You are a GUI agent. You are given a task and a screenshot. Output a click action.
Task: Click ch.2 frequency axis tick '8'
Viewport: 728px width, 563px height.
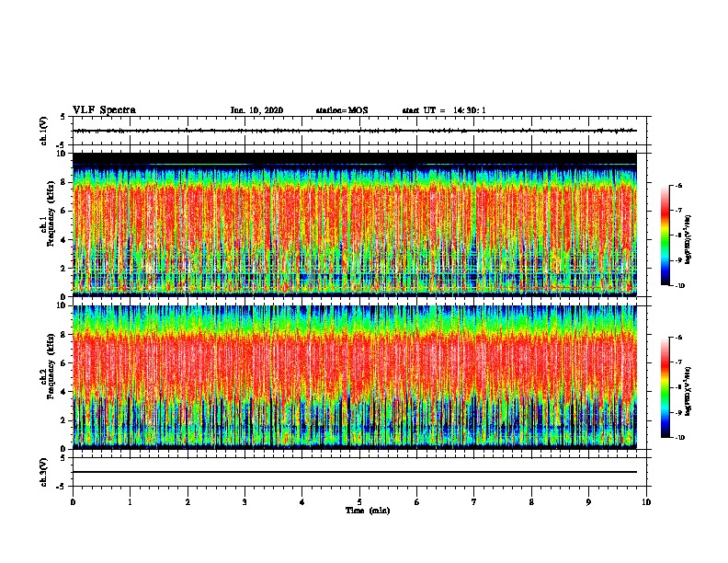[64, 335]
